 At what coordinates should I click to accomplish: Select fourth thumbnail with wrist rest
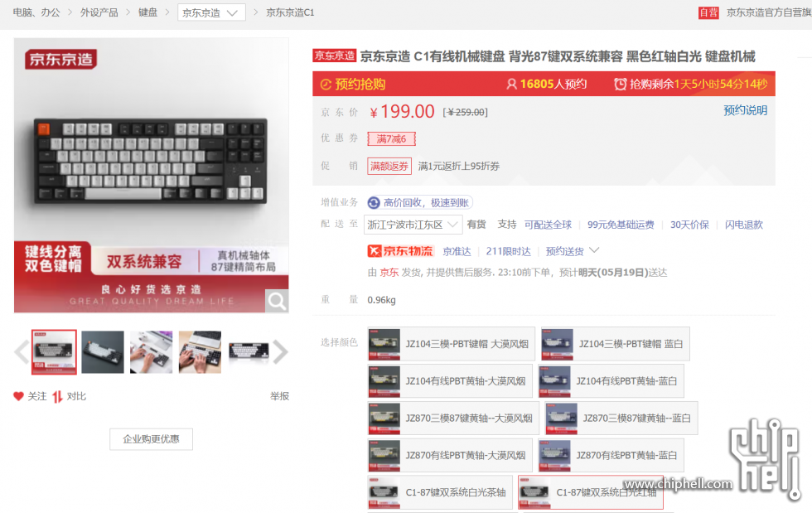point(200,352)
